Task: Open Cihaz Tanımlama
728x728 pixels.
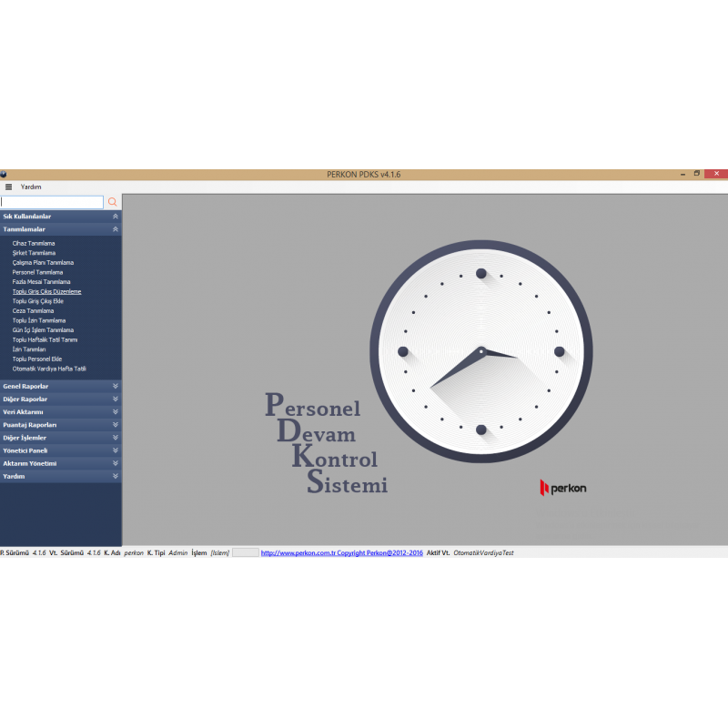Action: 34,243
